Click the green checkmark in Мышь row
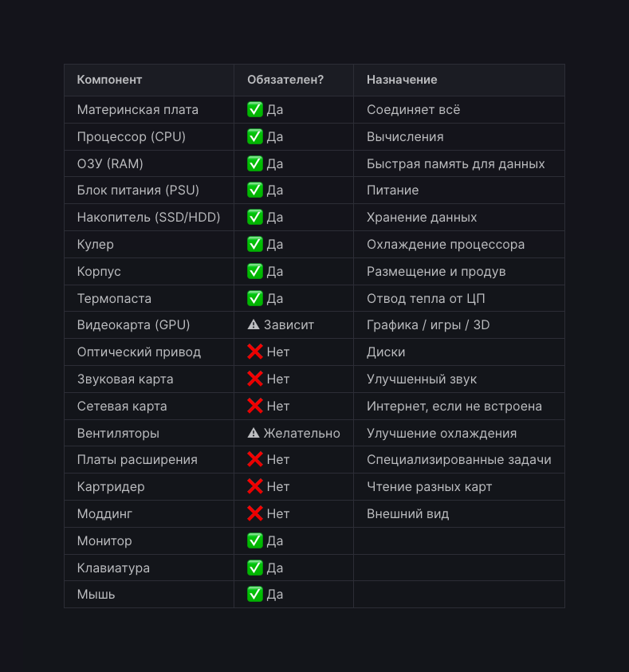Image resolution: width=629 pixels, height=672 pixels. click(x=255, y=595)
